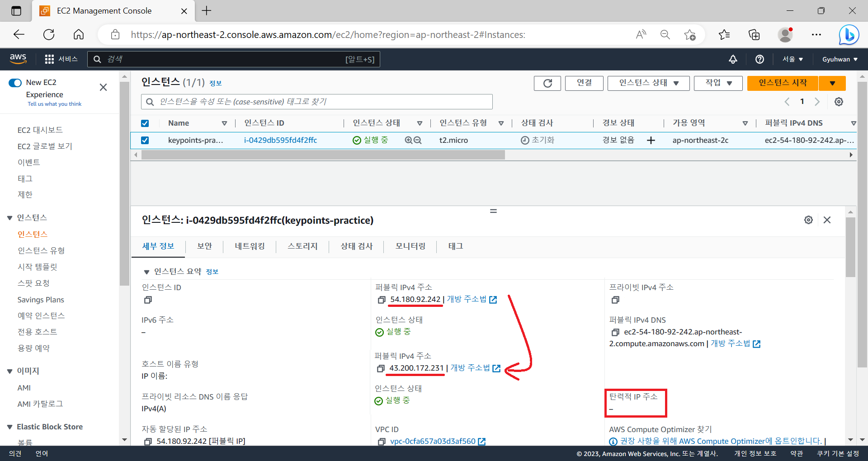Collapse the 이미지 sidebar section
The height and width of the screenshot is (461, 868).
(9, 371)
